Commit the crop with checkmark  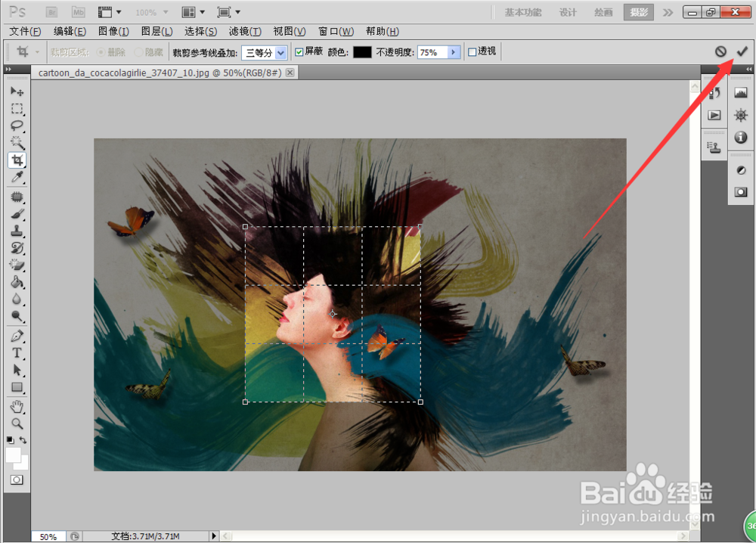(742, 51)
